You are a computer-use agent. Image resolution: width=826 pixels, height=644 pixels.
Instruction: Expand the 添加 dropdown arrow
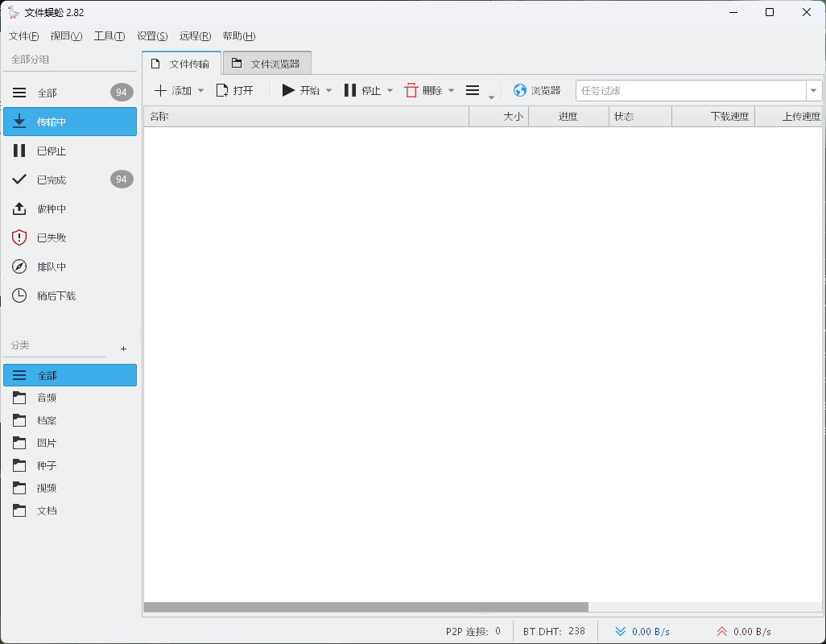[x=201, y=91]
